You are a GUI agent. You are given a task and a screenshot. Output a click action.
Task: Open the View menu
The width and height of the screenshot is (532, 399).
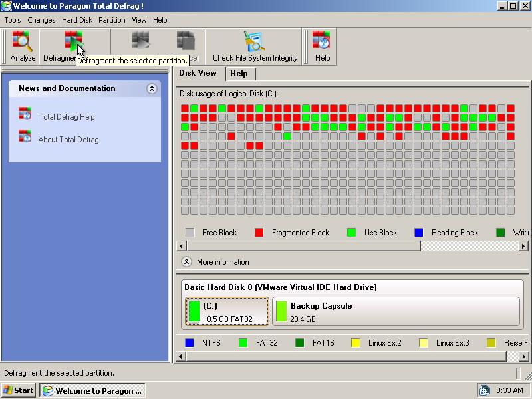click(x=139, y=20)
